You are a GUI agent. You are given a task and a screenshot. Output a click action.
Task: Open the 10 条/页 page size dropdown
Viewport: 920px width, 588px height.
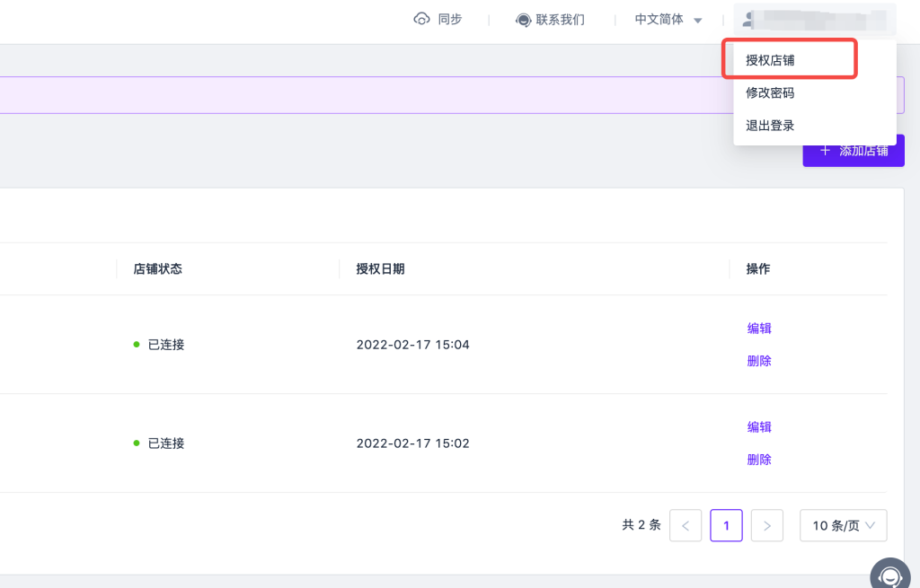(x=843, y=525)
